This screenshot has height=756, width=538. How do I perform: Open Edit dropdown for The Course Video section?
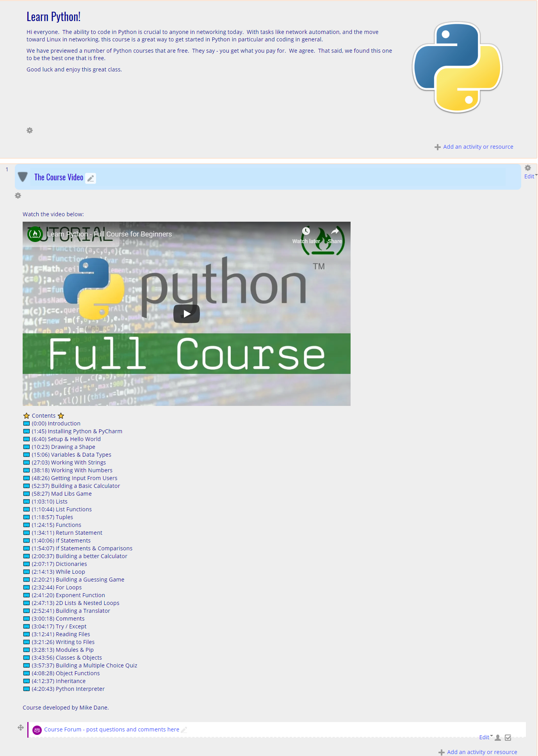[x=530, y=176]
